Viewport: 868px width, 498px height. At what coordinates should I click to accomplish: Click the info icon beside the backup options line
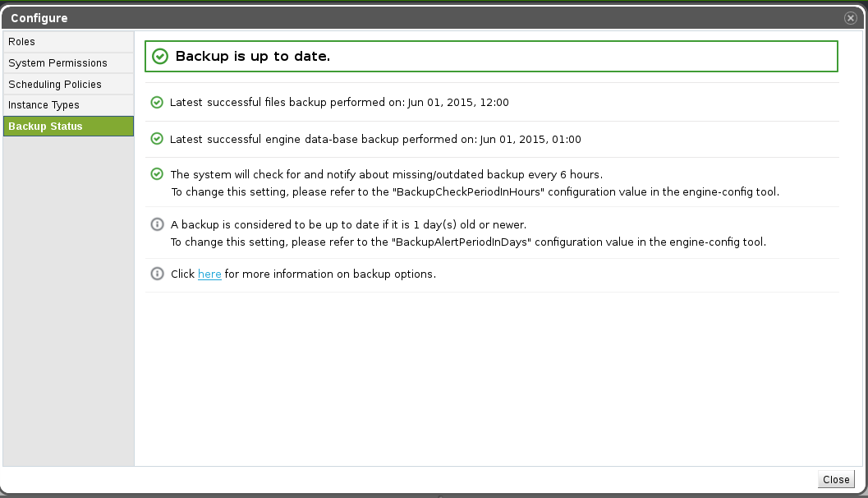[x=157, y=274]
